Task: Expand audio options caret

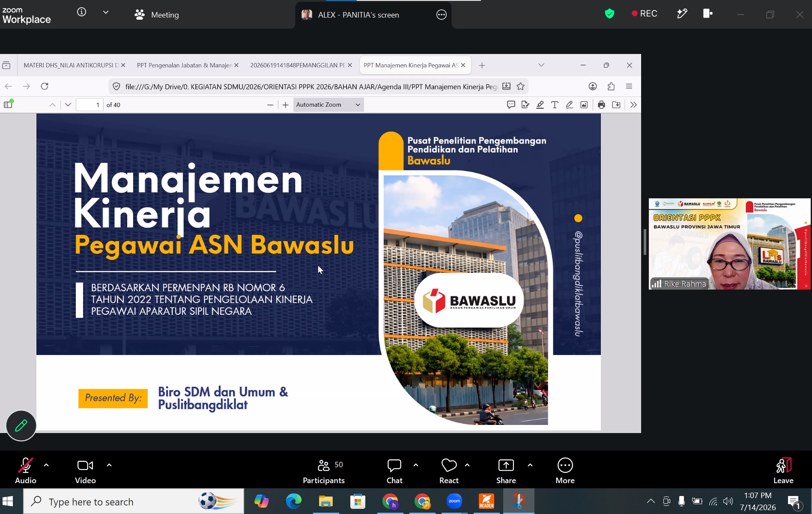Action: coord(46,465)
